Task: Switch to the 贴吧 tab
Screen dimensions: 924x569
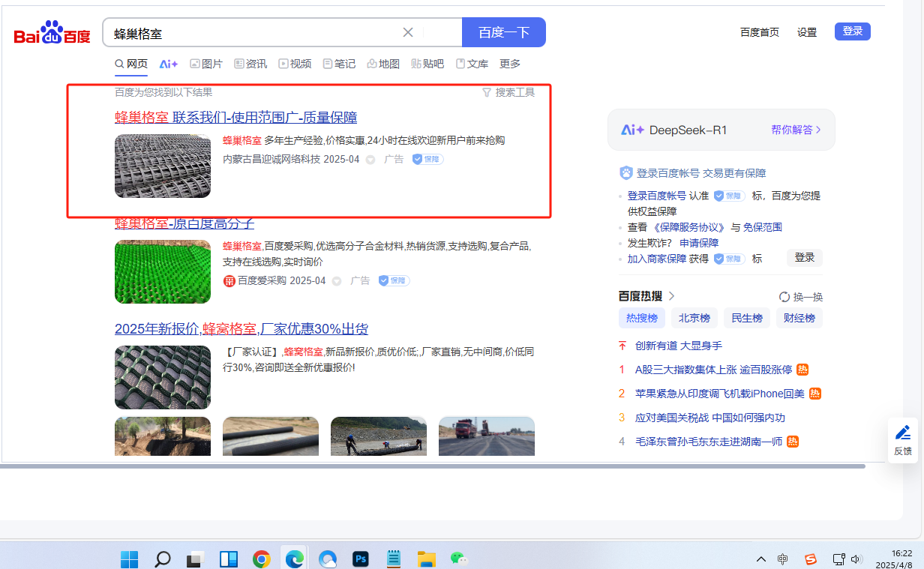Action: [x=427, y=64]
